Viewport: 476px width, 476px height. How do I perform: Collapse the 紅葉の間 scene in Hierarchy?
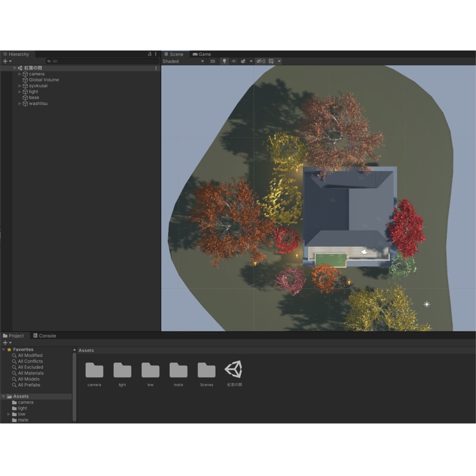pos(14,68)
